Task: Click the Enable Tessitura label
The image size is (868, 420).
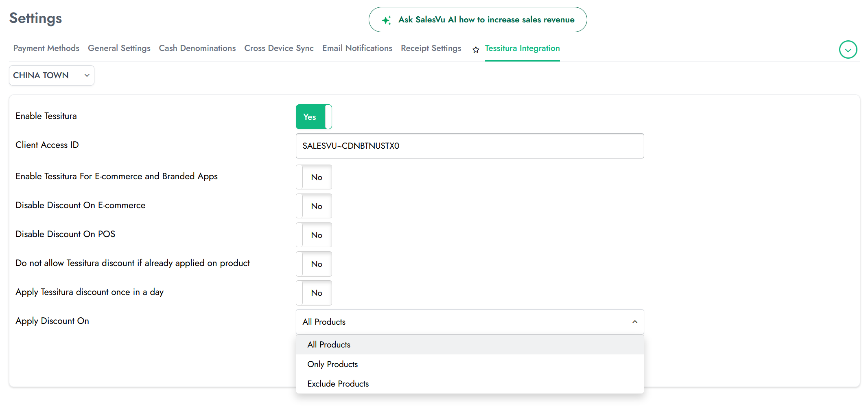Action: point(46,116)
